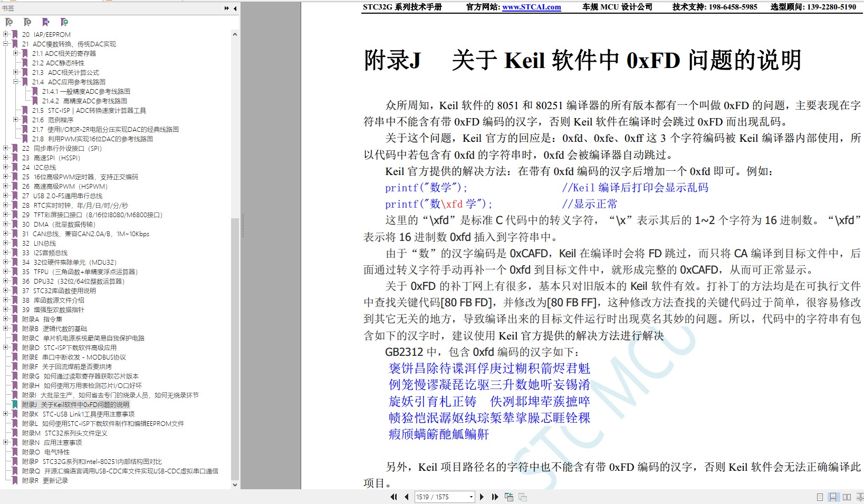Expand the 25 16位高级PWM定时器 node

pos(6,177)
